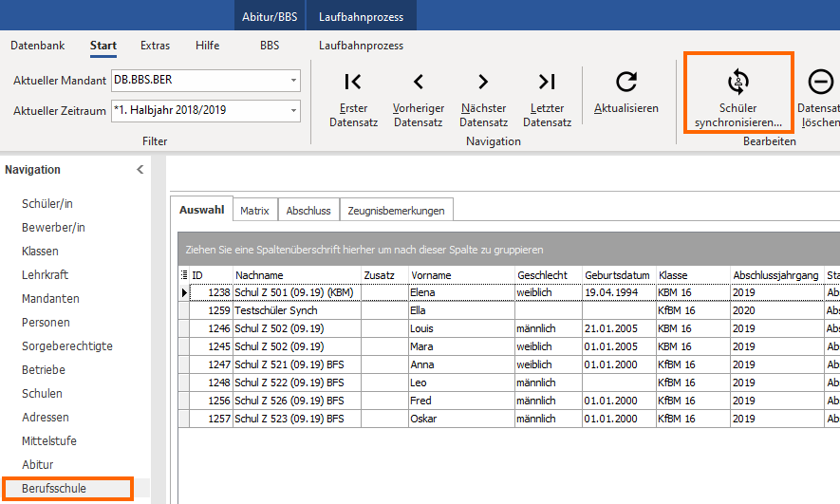Open Sorgeberechtigte in the navigation
The width and height of the screenshot is (840, 504).
point(67,346)
